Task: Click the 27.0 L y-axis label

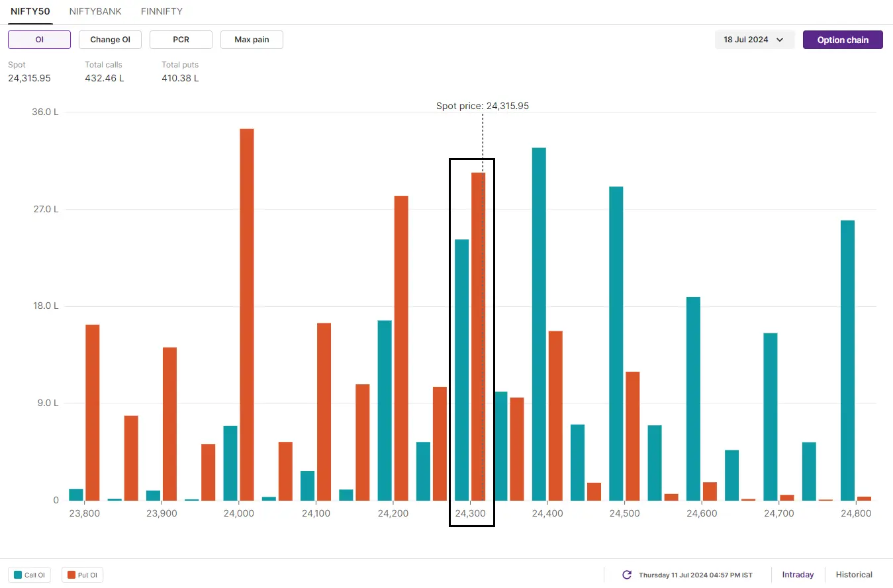Action: coord(45,209)
